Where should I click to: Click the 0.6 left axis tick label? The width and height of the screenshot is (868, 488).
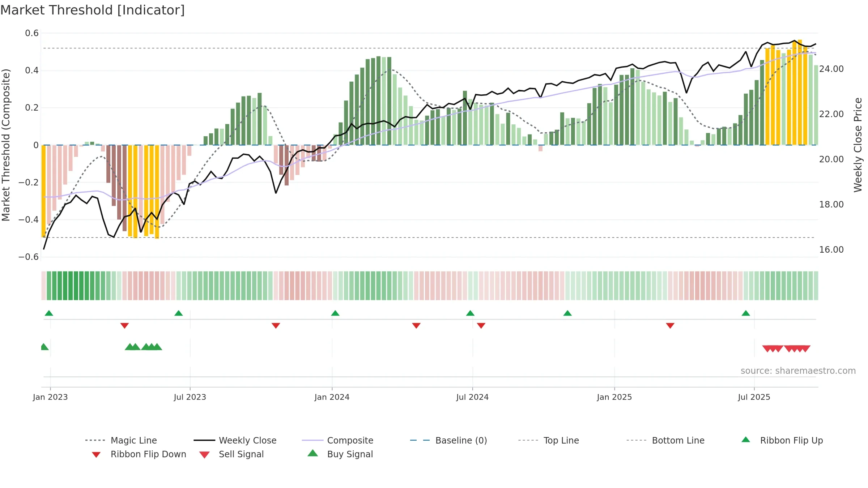point(32,33)
